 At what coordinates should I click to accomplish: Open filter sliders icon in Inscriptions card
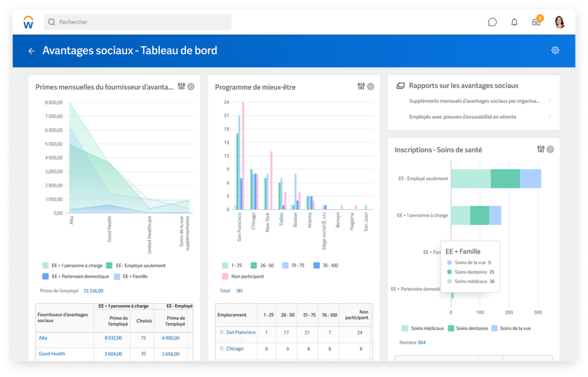click(x=541, y=149)
